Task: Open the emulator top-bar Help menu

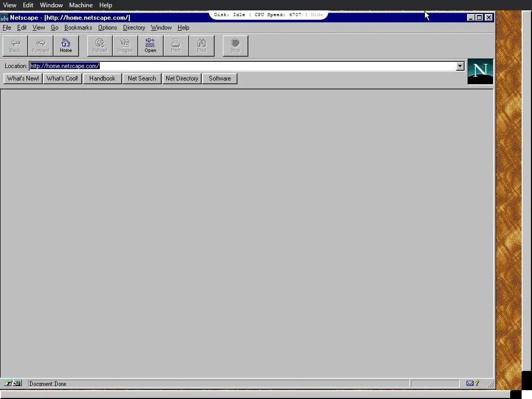Action: point(105,5)
